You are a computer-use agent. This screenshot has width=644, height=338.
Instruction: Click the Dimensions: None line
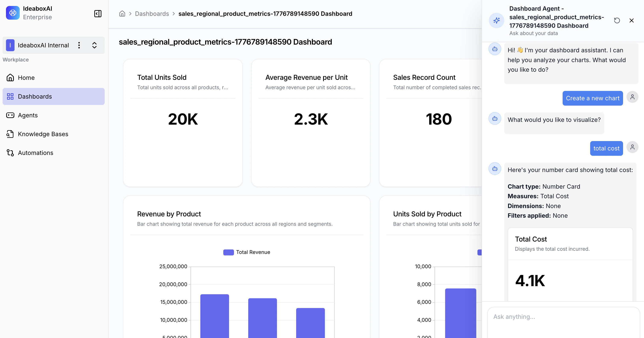534,206
